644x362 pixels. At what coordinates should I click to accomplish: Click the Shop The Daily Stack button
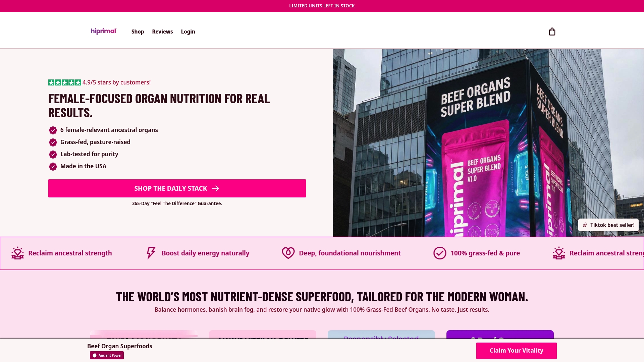click(x=177, y=188)
